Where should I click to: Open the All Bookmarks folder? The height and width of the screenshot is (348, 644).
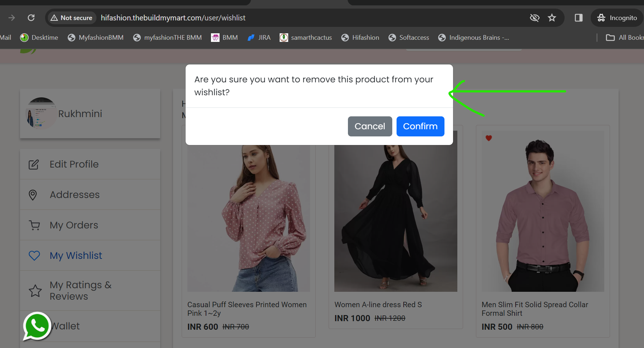coord(625,38)
